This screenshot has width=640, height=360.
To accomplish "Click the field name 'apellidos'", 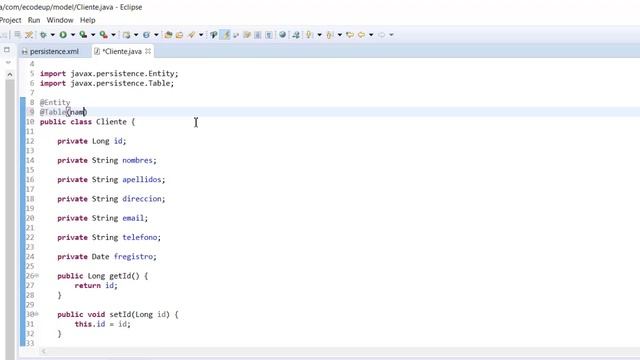I will (142, 180).
